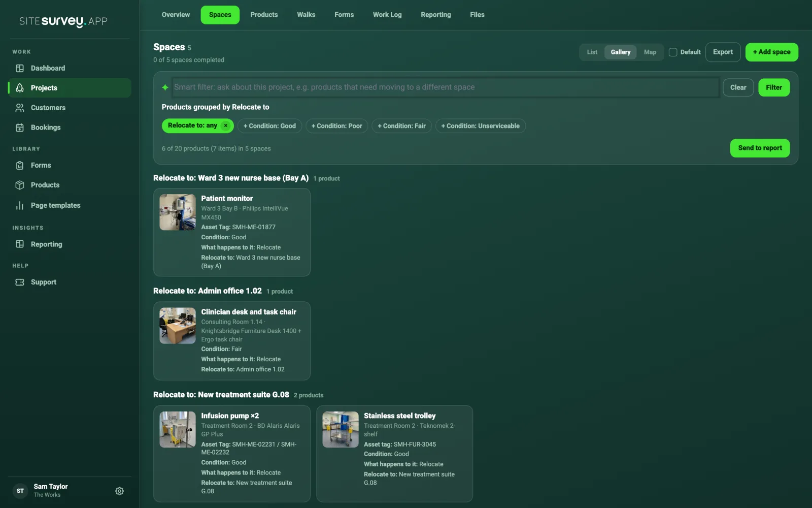The image size is (812, 508).
Task: Click the Dashboard icon in sidebar
Action: click(x=20, y=68)
